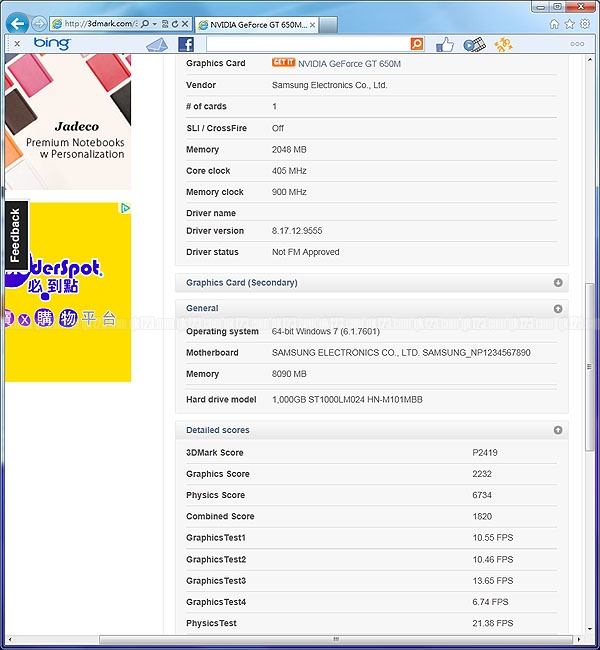The height and width of the screenshot is (650, 600).
Task: Open the video/media icon in Bing bar
Action: coord(474,44)
